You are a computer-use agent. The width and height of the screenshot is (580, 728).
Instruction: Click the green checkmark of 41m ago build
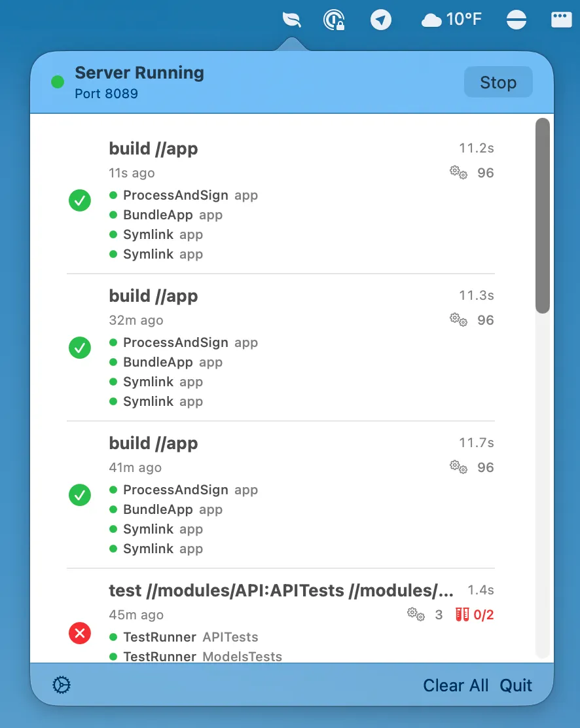pyautogui.click(x=80, y=495)
